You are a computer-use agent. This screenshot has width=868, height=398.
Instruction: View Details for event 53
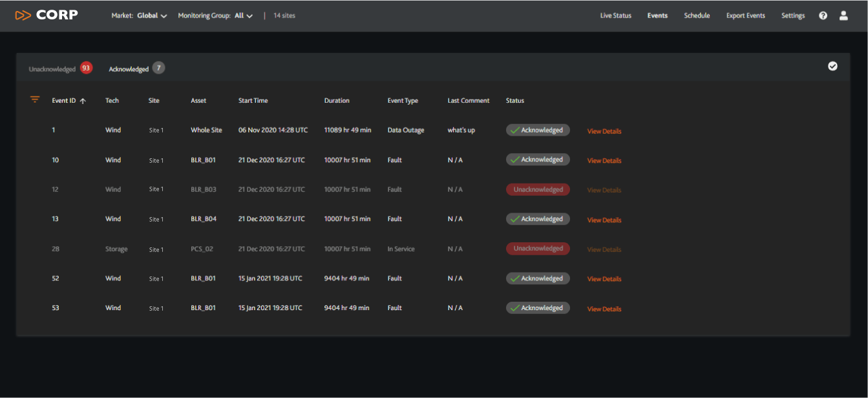point(604,309)
